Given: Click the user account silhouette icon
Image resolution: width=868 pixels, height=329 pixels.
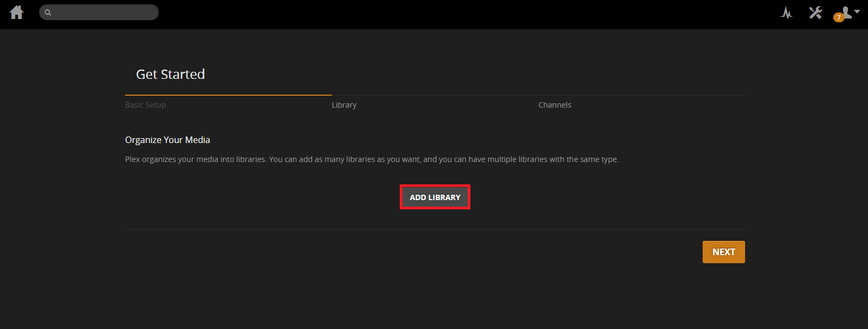Looking at the screenshot, I should (846, 11).
